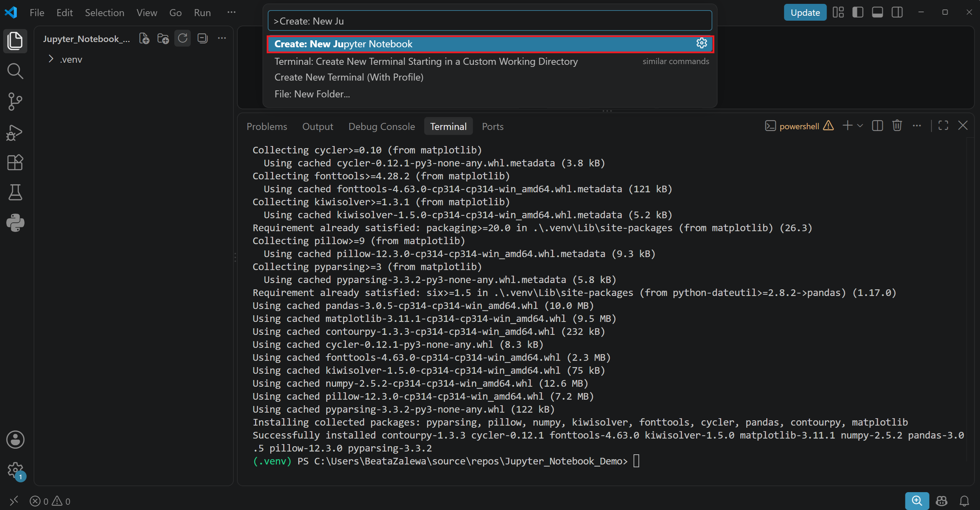Open Copilot status icon
Viewport: 980px width, 510px height.
941,501
